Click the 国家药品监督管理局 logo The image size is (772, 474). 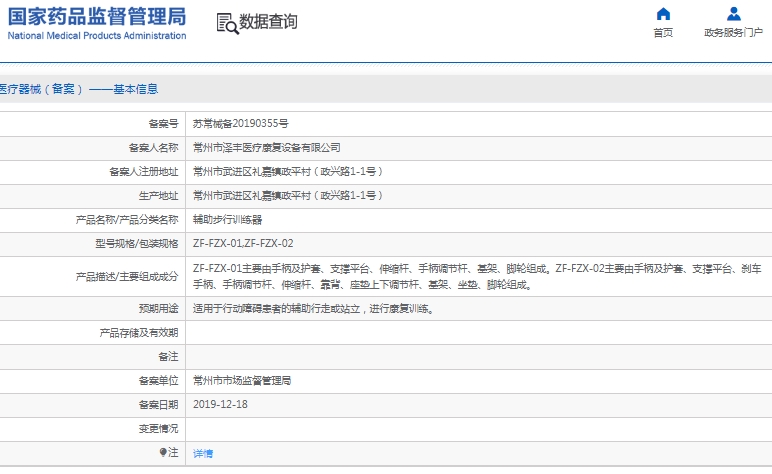(x=97, y=17)
